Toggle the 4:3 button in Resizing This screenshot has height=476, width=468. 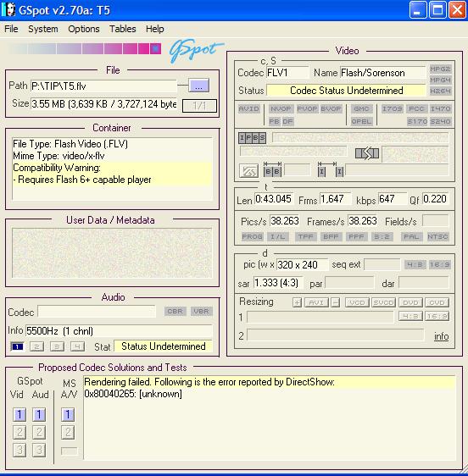coord(410,316)
